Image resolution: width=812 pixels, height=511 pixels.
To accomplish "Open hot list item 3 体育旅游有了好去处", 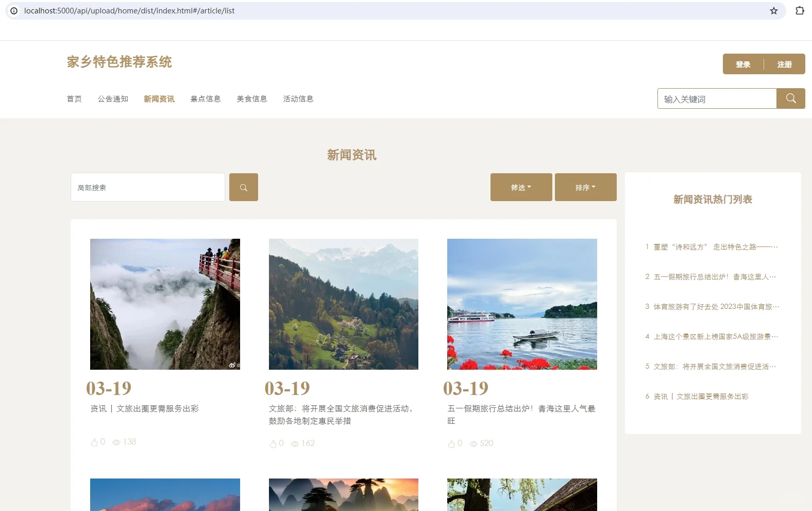I will click(x=712, y=307).
